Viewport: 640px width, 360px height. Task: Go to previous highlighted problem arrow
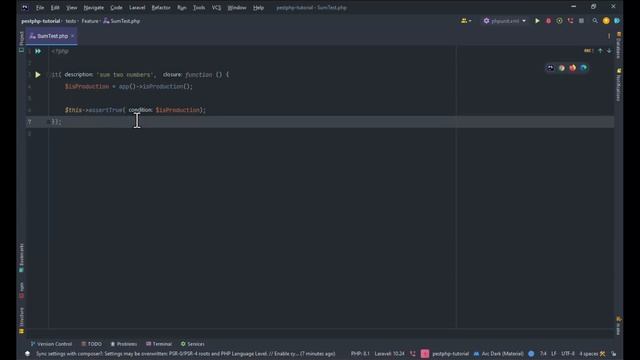pos(600,51)
